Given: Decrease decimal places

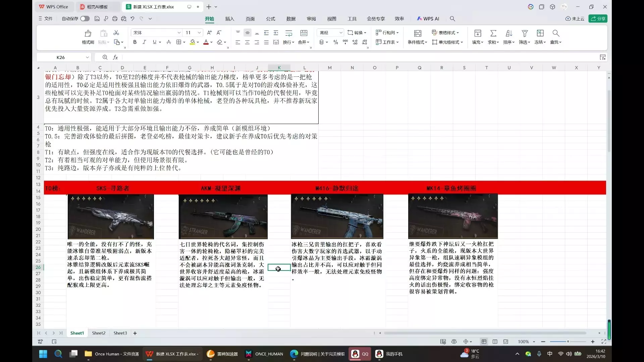Looking at the screenshot, I should (x=365, y=42).
